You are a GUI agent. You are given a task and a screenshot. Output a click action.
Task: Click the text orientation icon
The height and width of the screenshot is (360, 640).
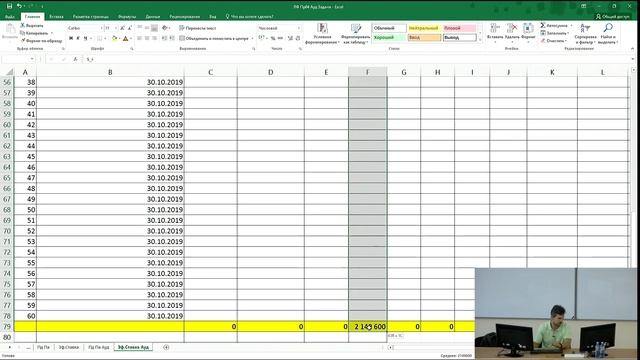tap(165, 28)
